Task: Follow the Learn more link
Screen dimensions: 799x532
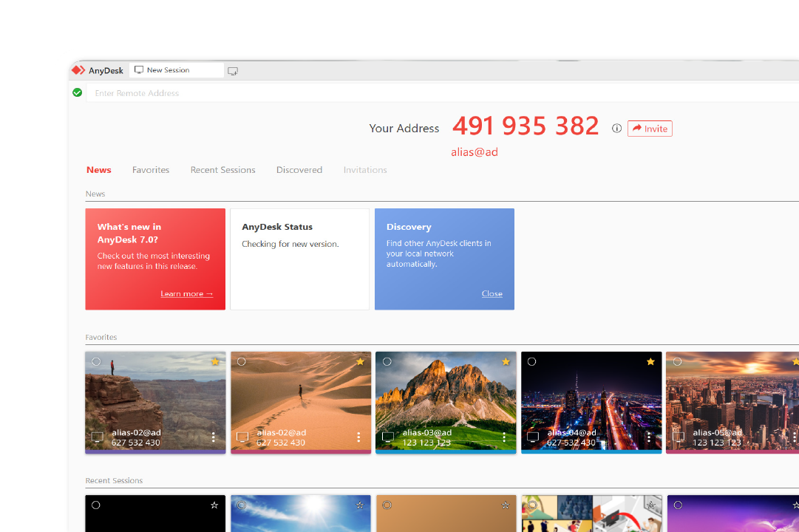Action: [186, 293]
